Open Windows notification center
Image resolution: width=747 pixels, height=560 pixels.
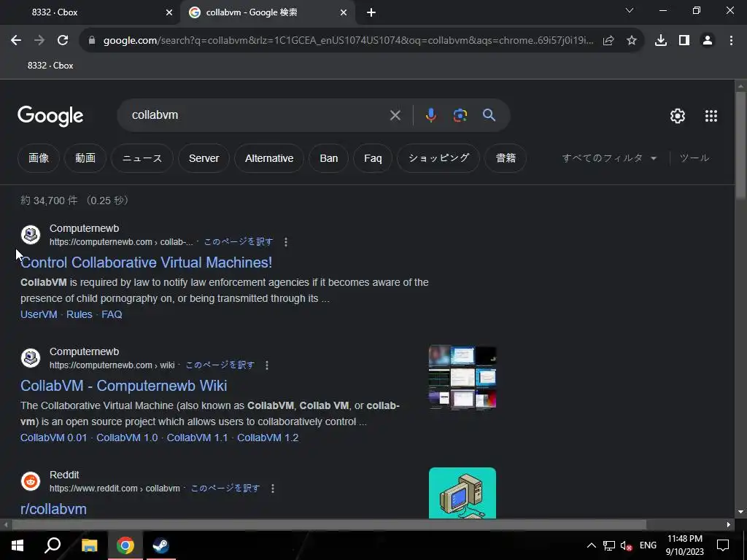tap(723, 545)
